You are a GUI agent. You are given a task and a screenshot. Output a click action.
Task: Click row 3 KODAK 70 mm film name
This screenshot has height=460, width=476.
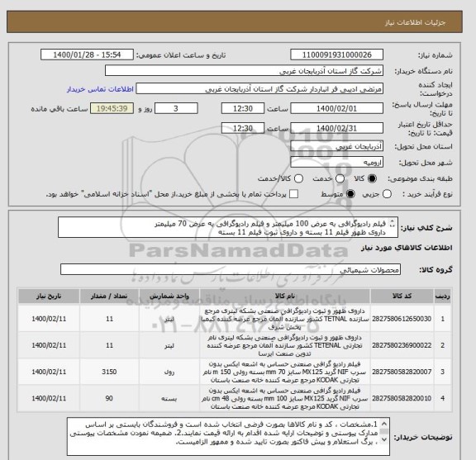(x=285, y=372)
